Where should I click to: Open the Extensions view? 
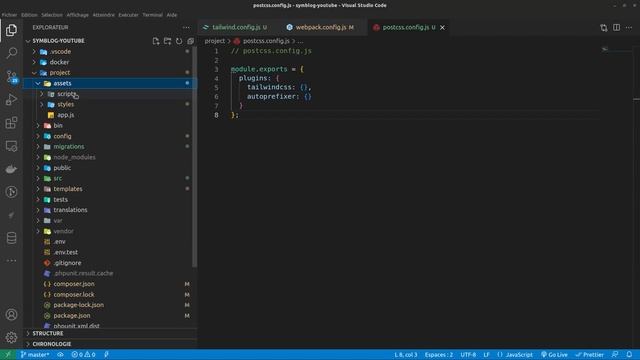tap(11, 123)
